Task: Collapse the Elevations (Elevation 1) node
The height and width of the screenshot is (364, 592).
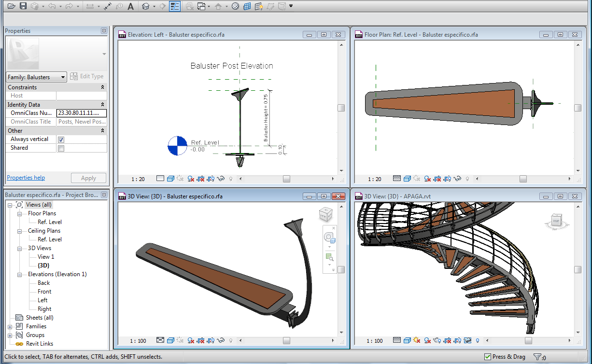Action: 19,275
